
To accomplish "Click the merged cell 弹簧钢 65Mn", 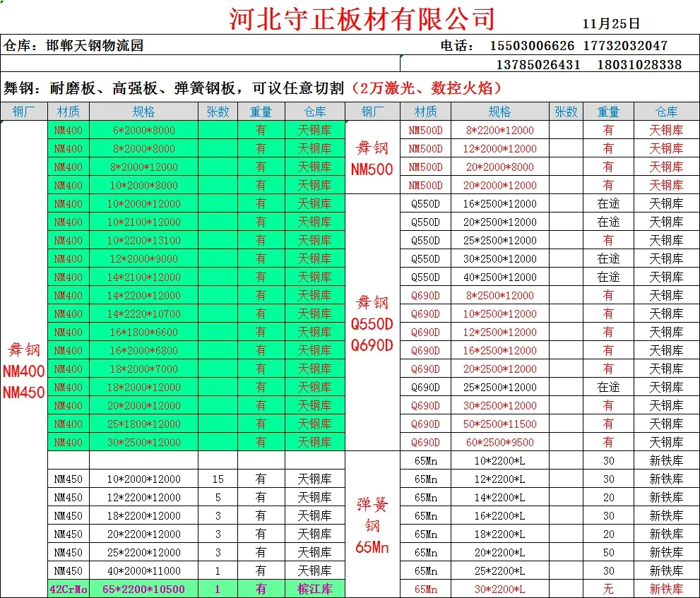I will (x=372, y=525).
